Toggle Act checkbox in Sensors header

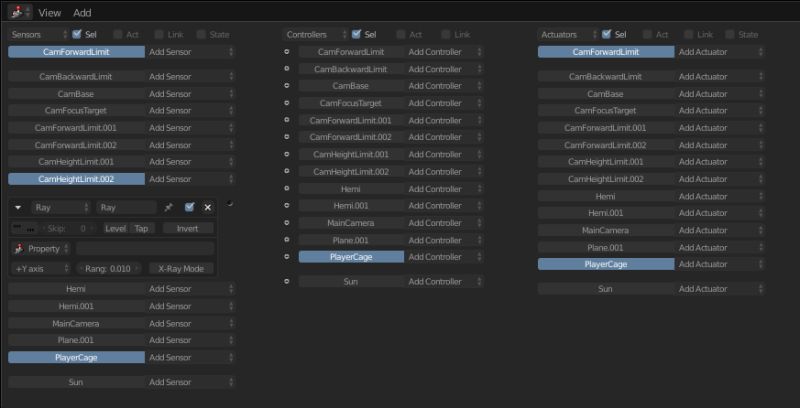point(118,34)
